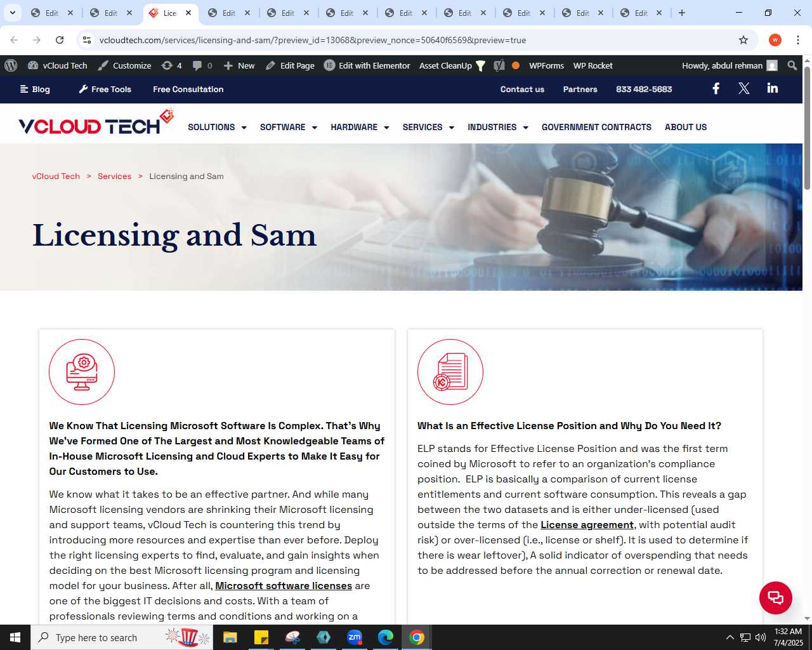
Task: Click the browser forward arrow
Action: [x=37, y=40]
